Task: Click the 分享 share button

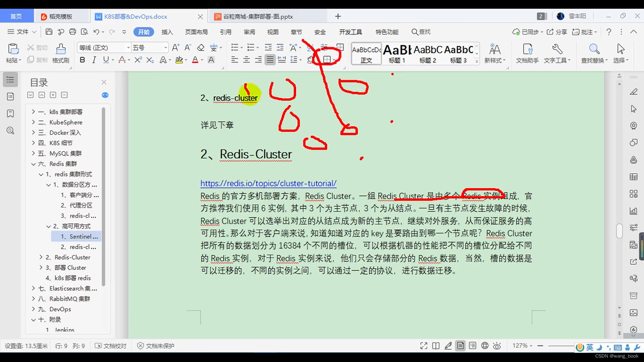Action: pos(557,32)
